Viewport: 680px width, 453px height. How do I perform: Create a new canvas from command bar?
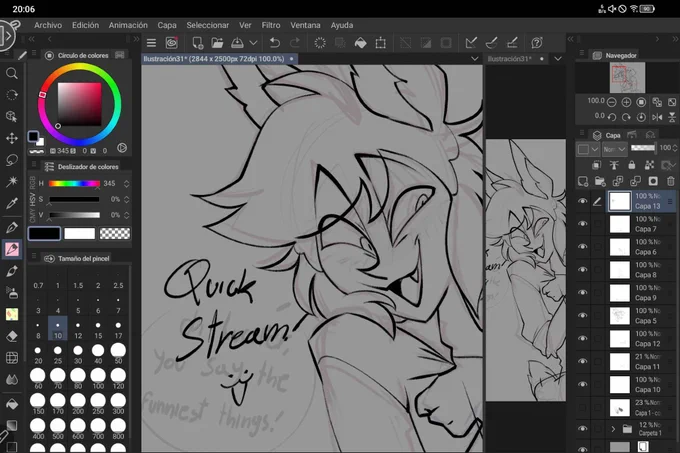pos(197,43)
